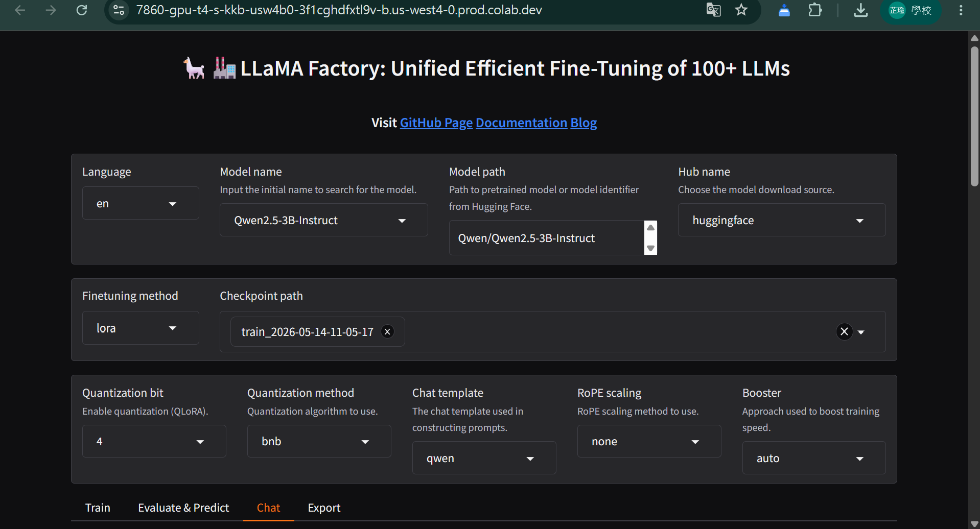Open the Documentation link
This screenshot has width=980, height=529.
522,123
